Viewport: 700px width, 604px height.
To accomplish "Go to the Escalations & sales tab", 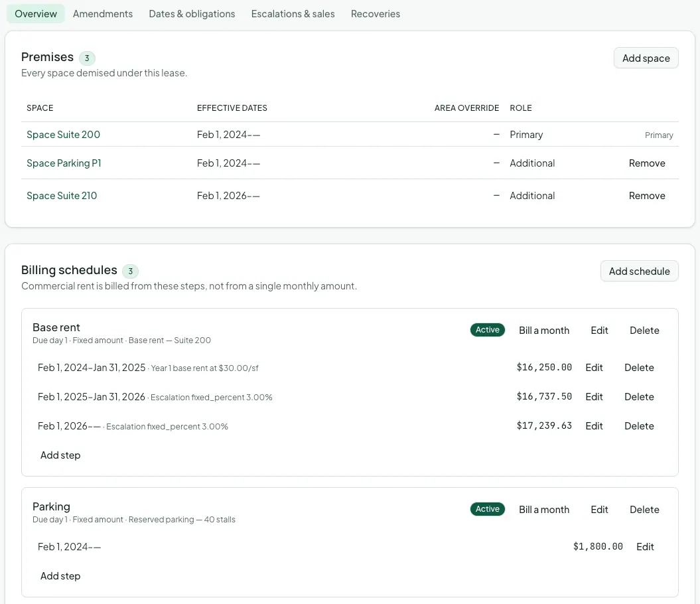I will (293, 14).
